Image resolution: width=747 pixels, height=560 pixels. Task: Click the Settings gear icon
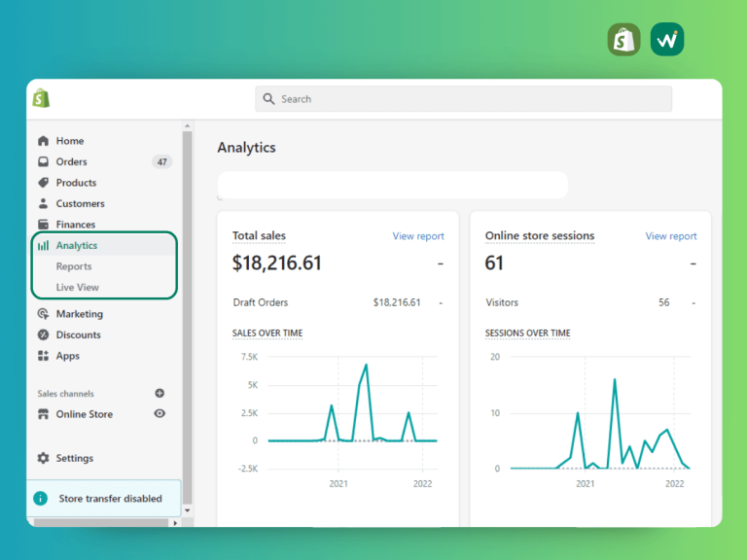[x=44, y=458]
